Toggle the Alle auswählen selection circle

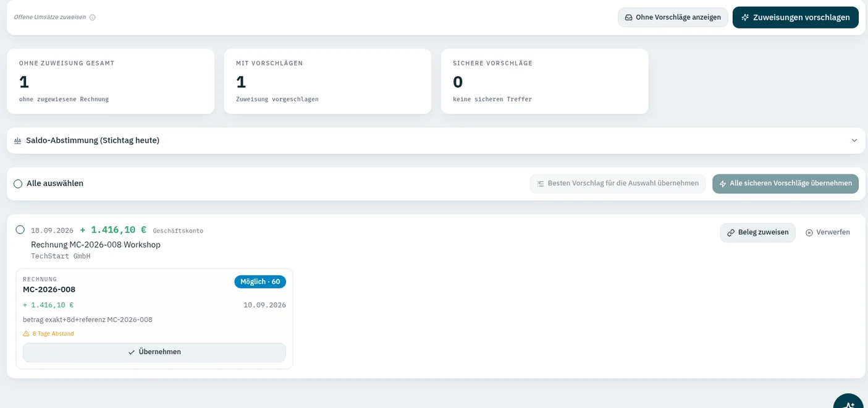[18, 184]
